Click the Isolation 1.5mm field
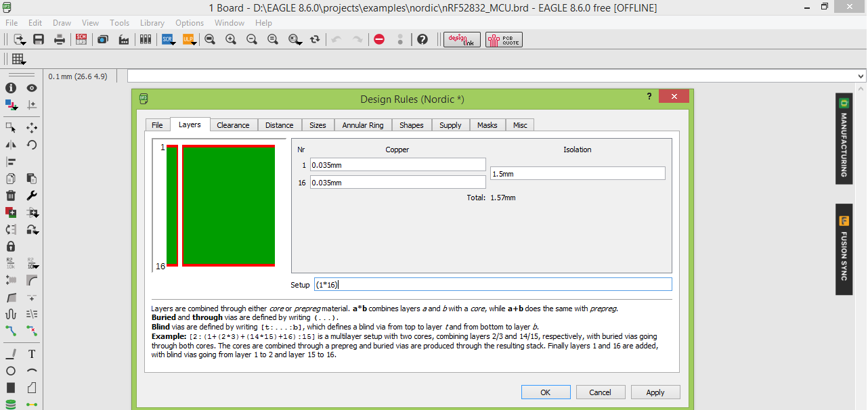868x410 pixels. 578,173
